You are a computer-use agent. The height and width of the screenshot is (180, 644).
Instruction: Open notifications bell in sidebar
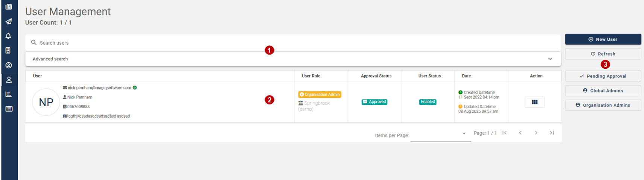tap(8, 36)
